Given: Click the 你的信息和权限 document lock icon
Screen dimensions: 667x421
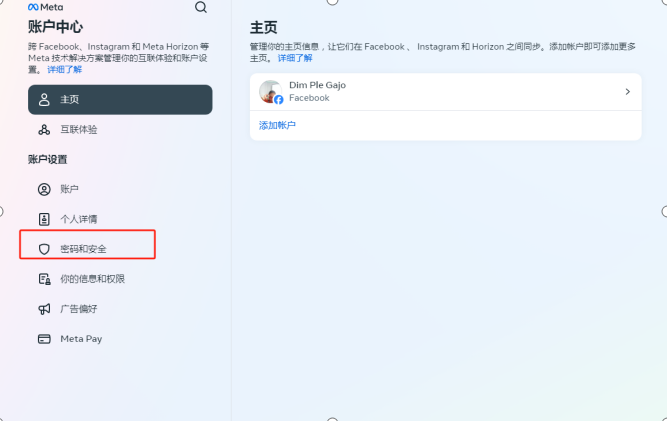Looking at the screenshot, I should (44, 279).
